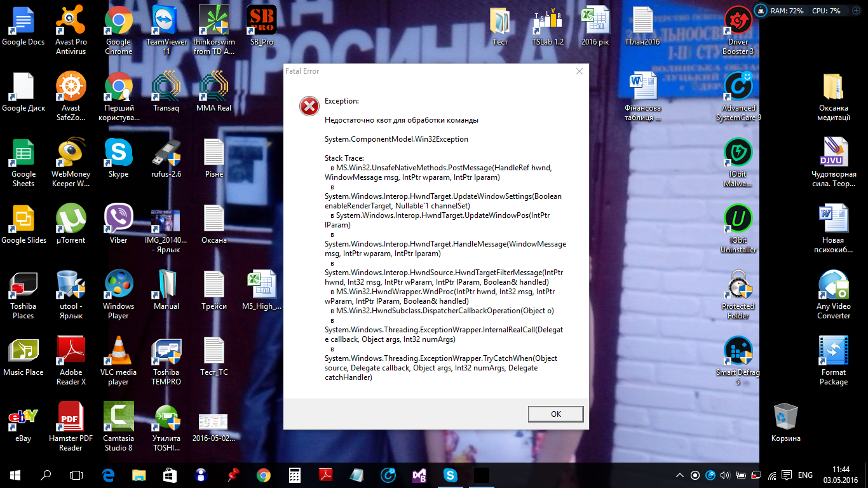Open taskbar search magnifier

coord(46,475)
